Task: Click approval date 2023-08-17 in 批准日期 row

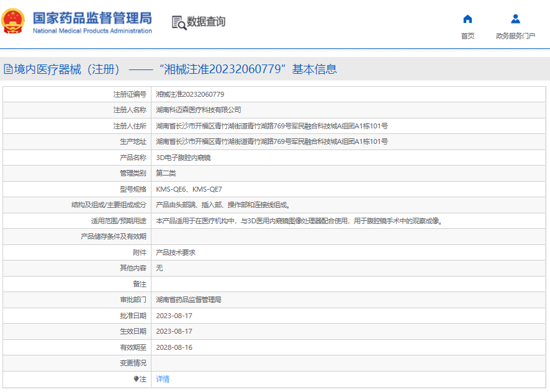Action: click(174, 316)
